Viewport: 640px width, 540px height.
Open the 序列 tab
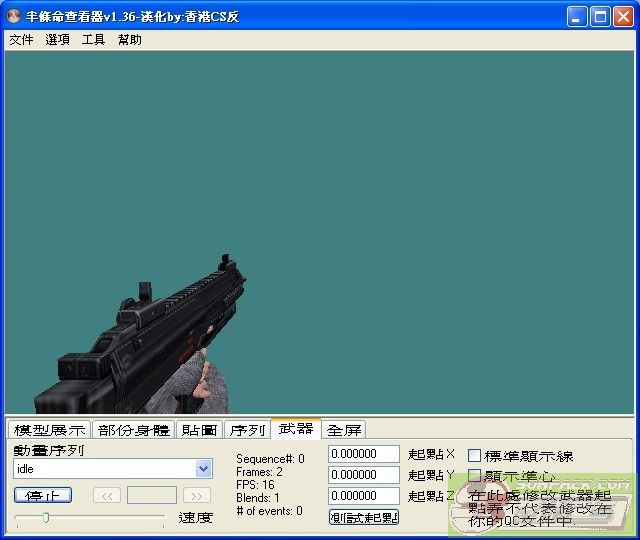coord(247,430)
